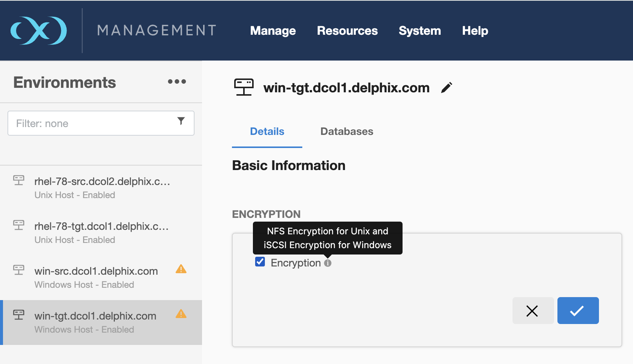Image resolution: width=633 pixels, height=364 pixels.
Task: Open the Environments three-dot actions menu
Action: pos(177,81)
